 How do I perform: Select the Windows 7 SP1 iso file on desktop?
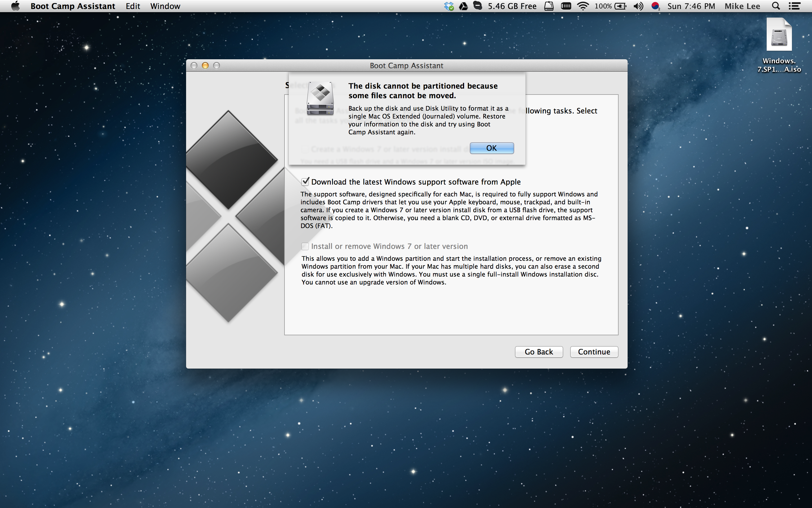coord(779,45)
